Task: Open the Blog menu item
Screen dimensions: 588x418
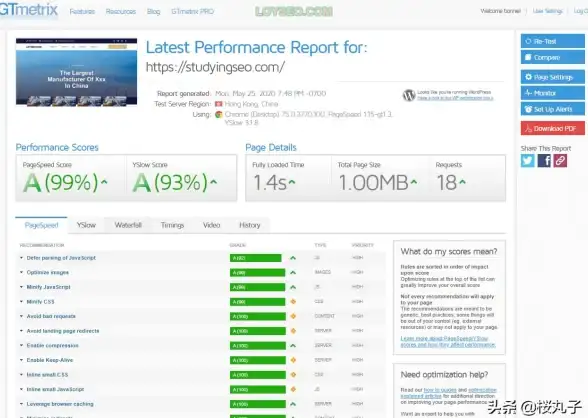Action: click(x=153, y=12)
